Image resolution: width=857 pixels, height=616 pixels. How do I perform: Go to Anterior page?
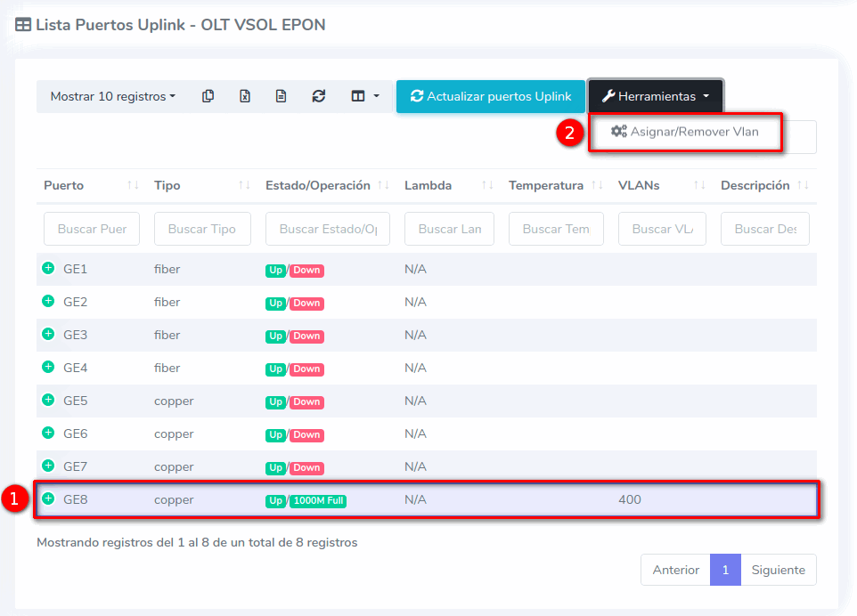click(675, 570)
